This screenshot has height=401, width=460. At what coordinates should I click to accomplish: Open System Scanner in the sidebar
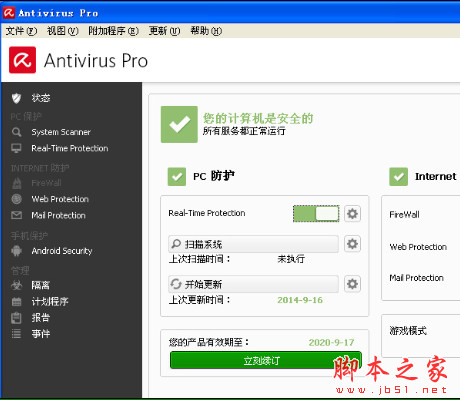coord(61,132)
